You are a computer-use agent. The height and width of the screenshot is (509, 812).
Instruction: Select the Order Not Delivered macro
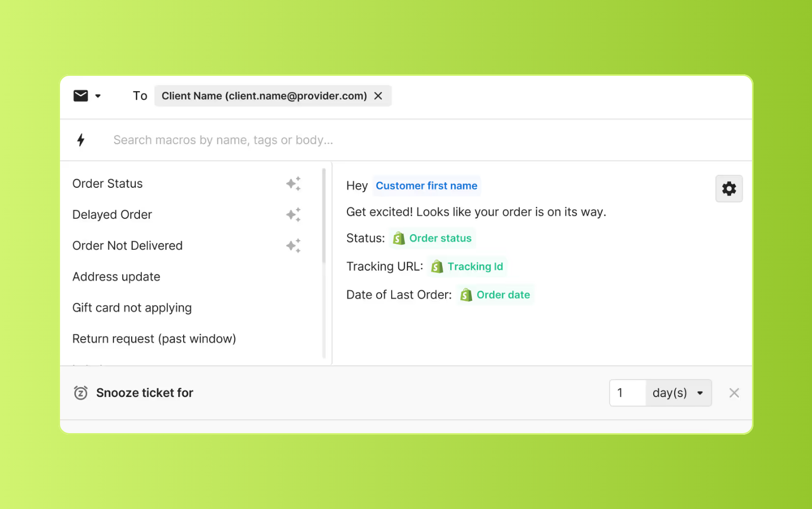pos(127,245)
